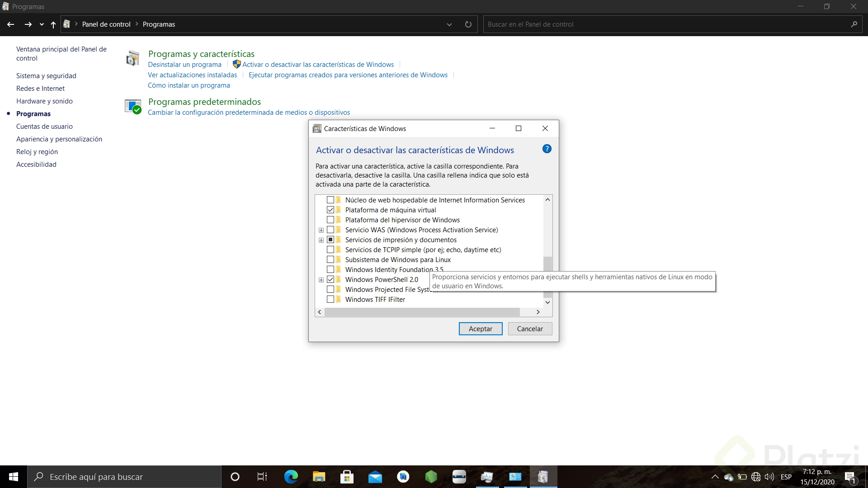Open Hardware y sonido category

click(x=44, y=101)
